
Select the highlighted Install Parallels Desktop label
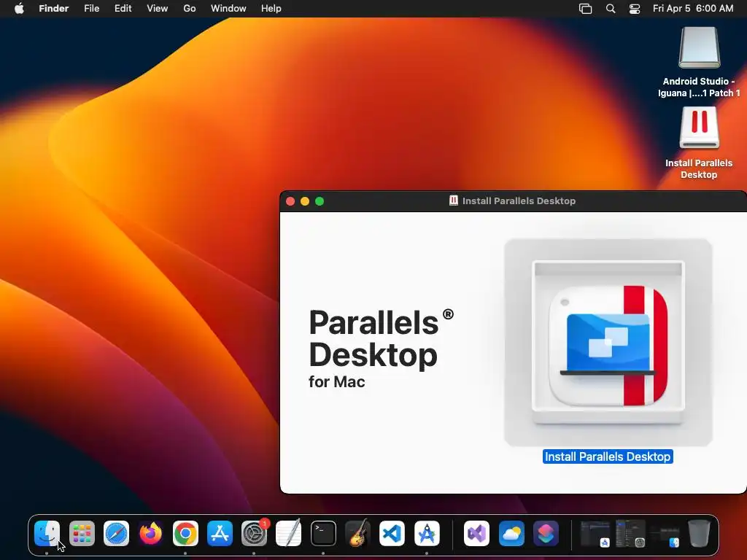coord(608,456)
